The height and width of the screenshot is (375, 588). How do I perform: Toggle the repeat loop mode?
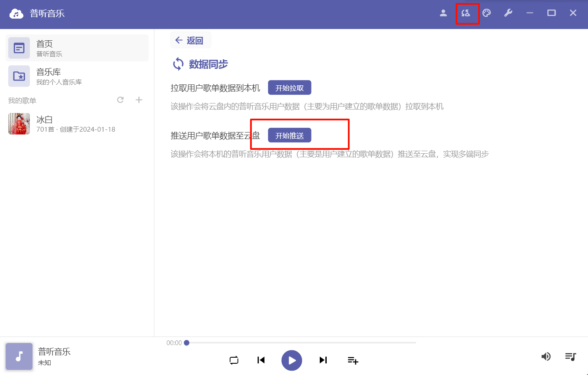[234, 360]
